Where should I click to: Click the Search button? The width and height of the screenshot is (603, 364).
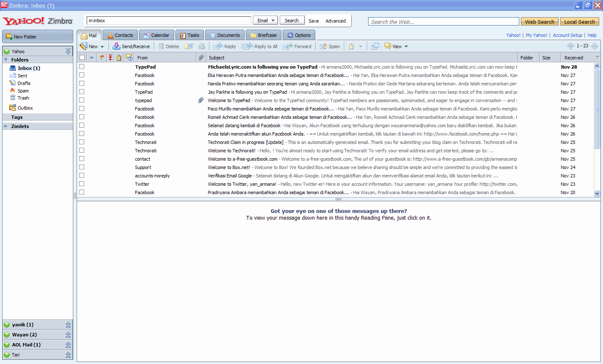point(292,21)
